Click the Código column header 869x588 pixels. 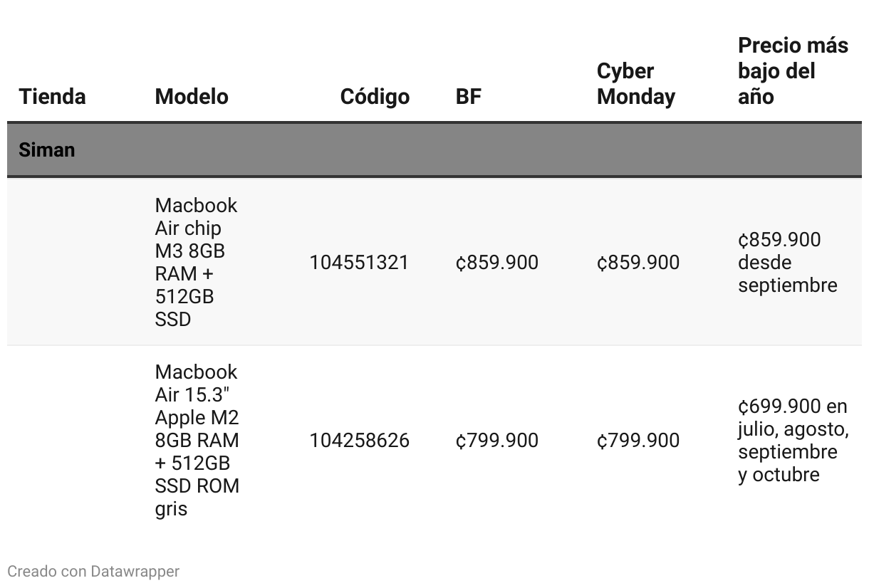click(x=375, y=97)
